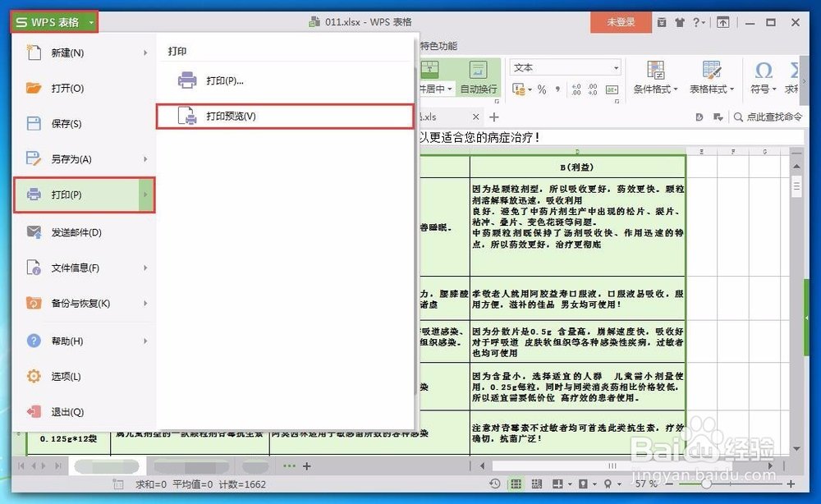Click the first-sheet navigation arrow
This screenshot has width=821, height=504.
coord(21,465)
